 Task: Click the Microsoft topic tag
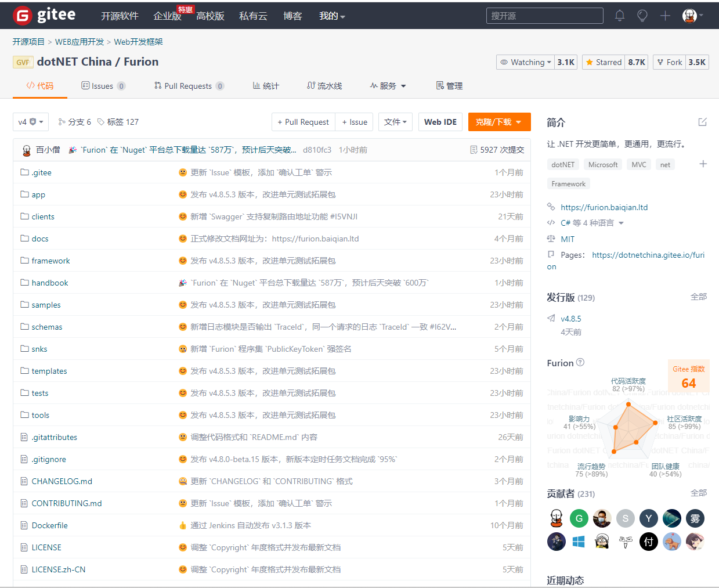(603, 164)
